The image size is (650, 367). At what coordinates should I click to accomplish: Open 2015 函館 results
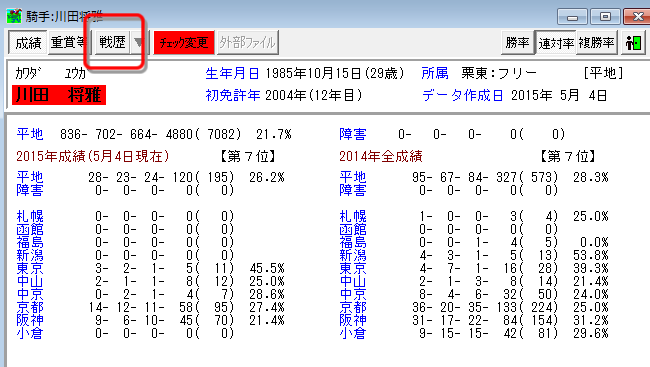click(30, 229)
